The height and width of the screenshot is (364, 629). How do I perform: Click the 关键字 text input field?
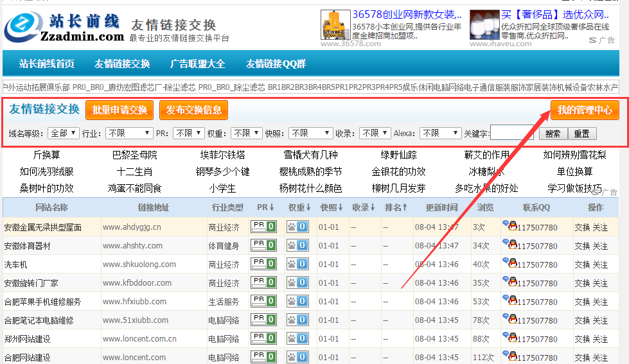511,133
